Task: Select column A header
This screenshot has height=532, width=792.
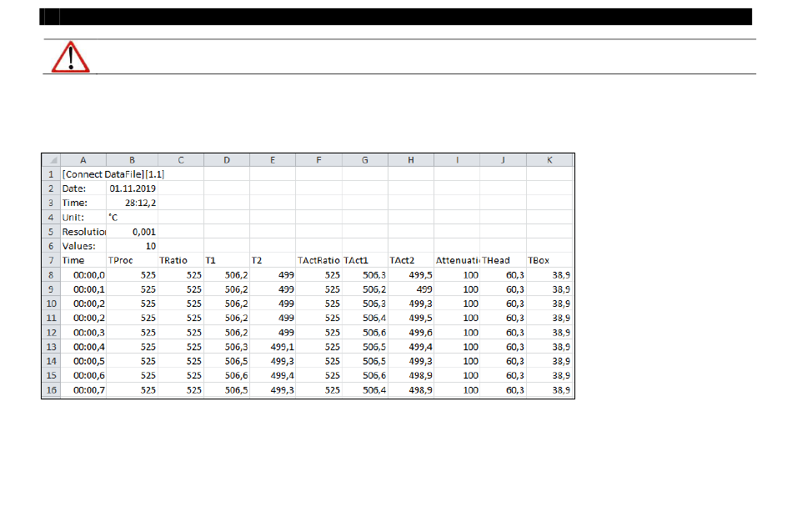Action: [83, 160]
